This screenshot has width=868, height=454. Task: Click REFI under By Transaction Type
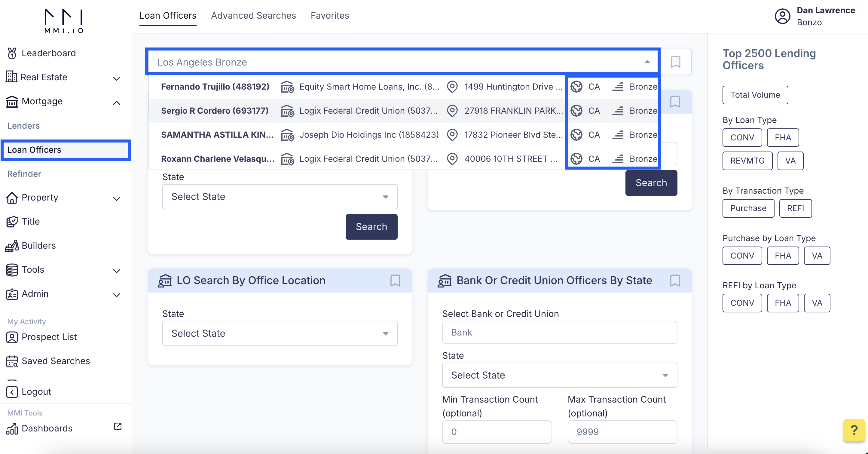(x=795, y=208)
